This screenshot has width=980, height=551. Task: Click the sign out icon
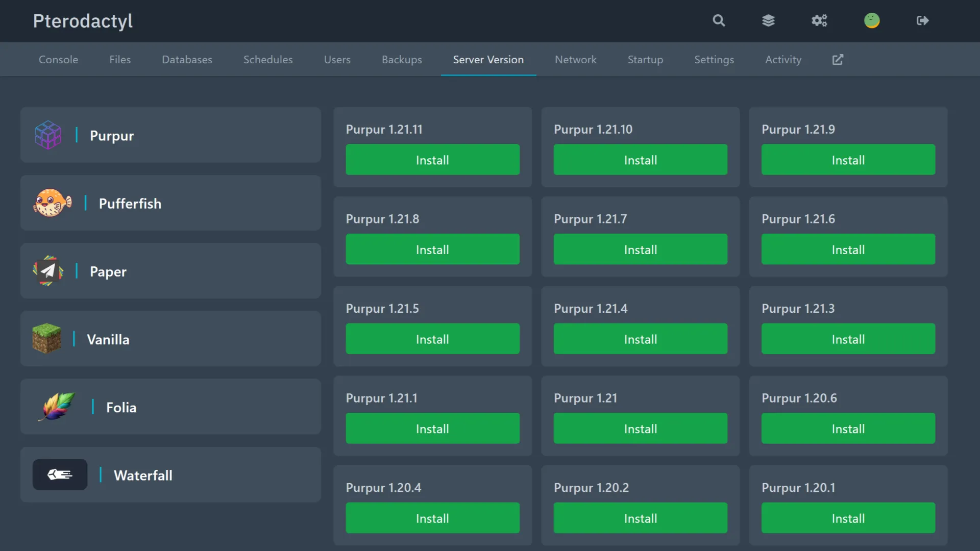click(922, 20)
